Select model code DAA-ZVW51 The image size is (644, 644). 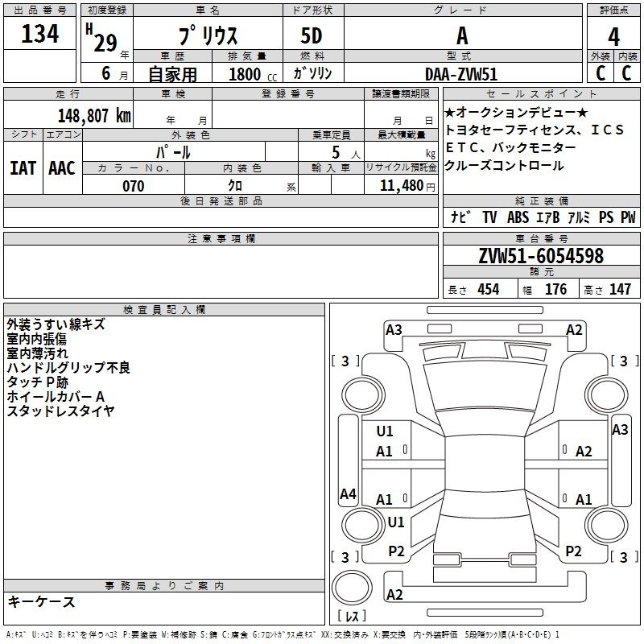[461, 74]
